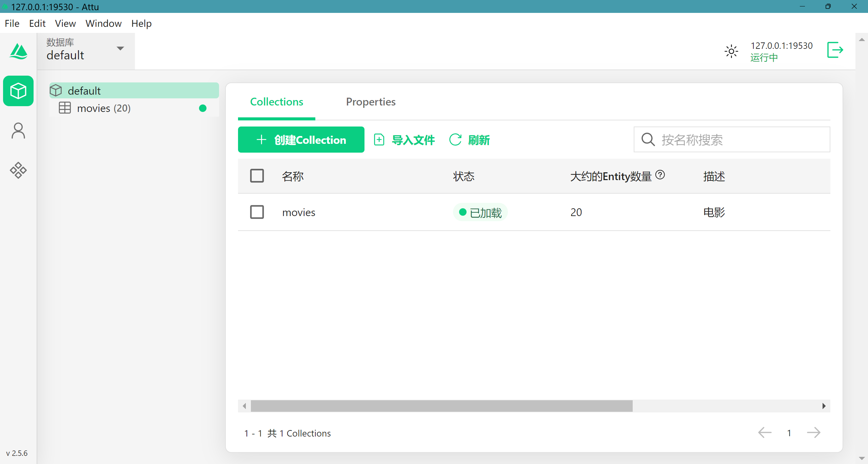The image size is (868, 464).
Task: Toggle the light/dark theme sun icon
Action: coord(731,52)
